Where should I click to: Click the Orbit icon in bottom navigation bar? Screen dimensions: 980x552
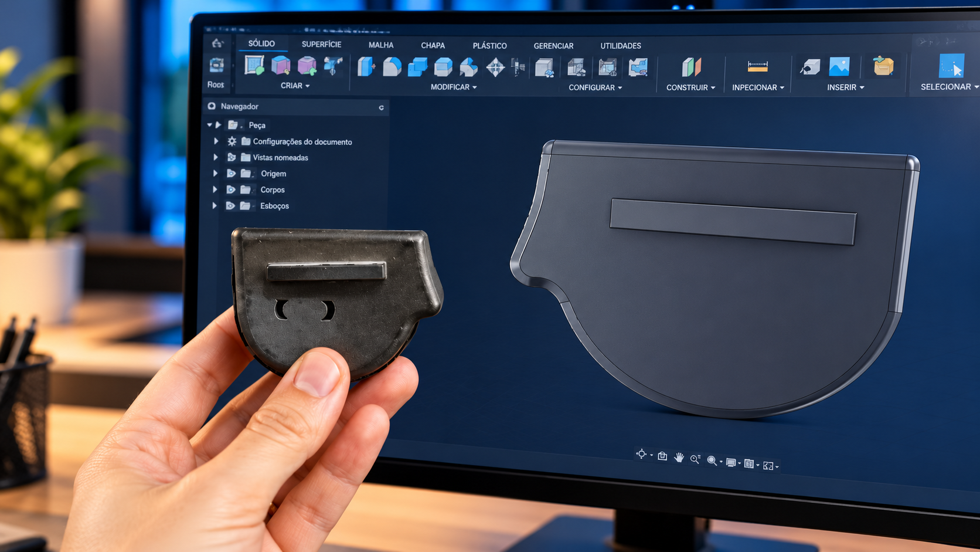point(642,454)
